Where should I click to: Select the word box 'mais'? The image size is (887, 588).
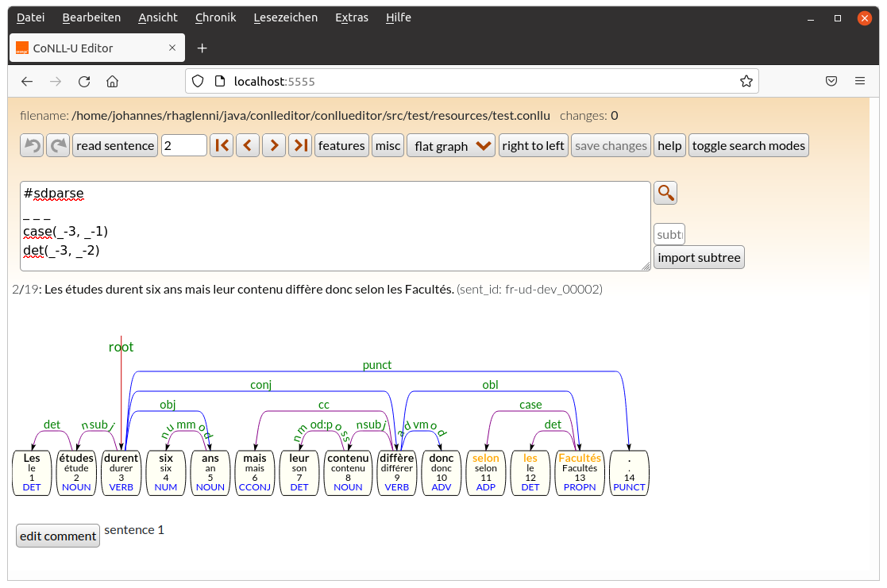click(255, 473)
